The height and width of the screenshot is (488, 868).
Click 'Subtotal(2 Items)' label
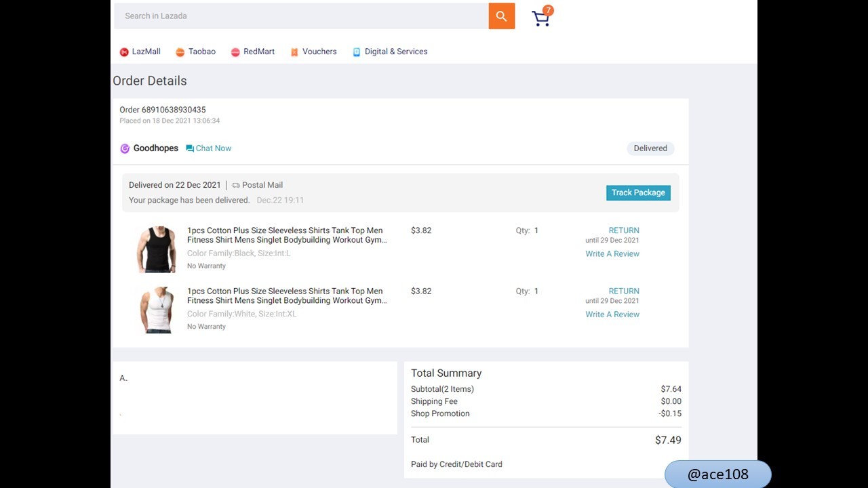pyautogui.click(x=442, y=389)
